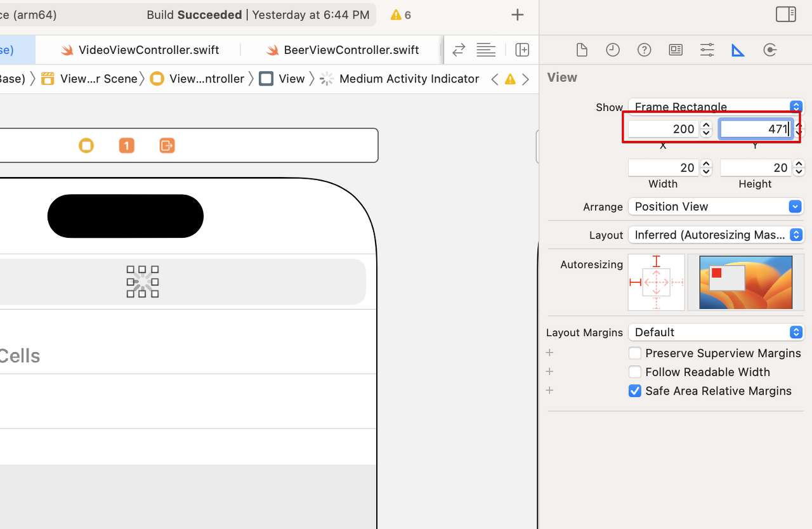Click the Height field showing 20
The image size is (812, 529).
(756, 168)
